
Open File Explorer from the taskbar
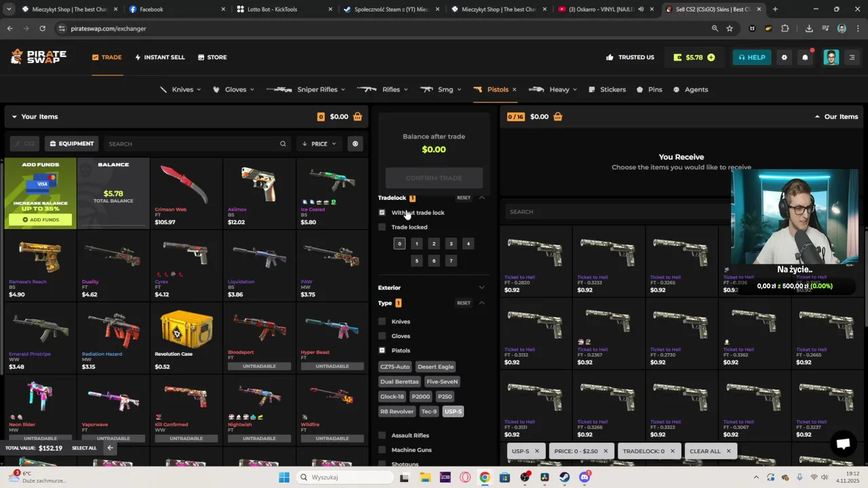point(425,477)
